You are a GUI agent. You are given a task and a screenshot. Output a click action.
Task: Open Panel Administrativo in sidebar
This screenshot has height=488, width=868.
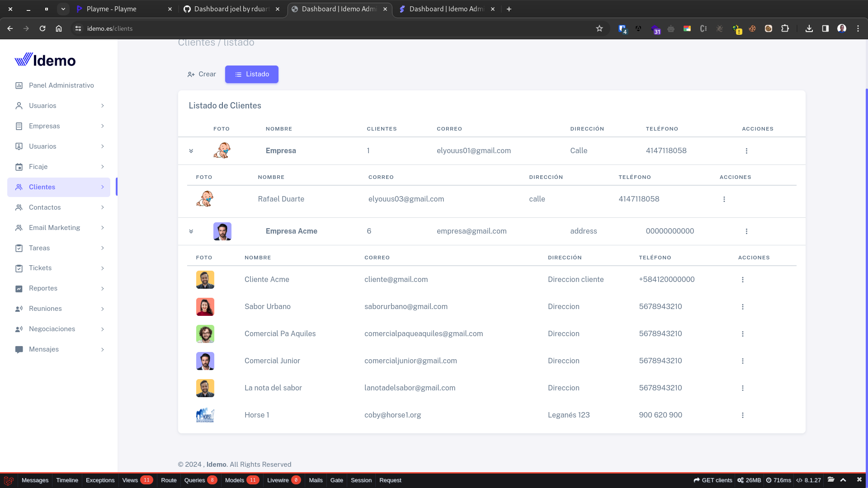pyautogui.click(x=61, y=85)
